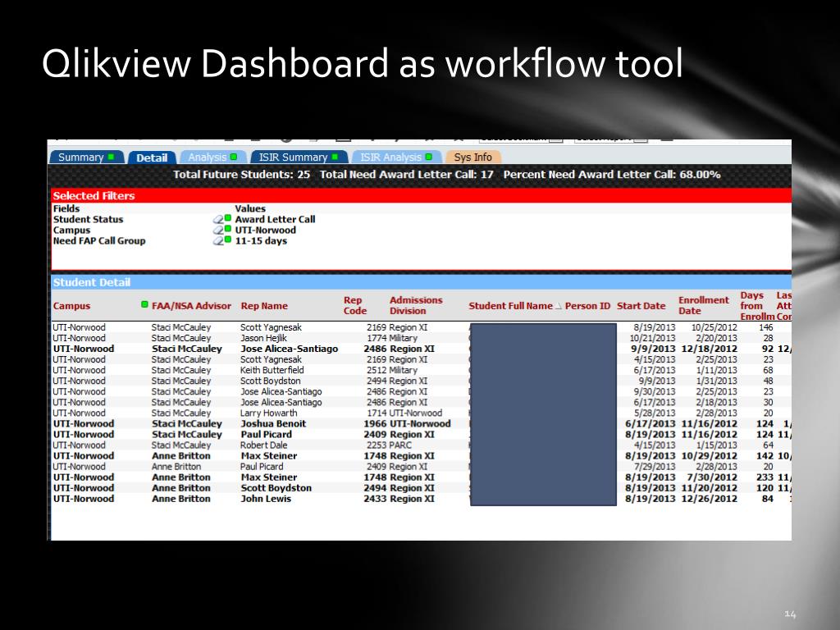The width and height of the screenshot is (840, 630).
Task: Select rep name 'John Lewis'
Action: point(266,499)
